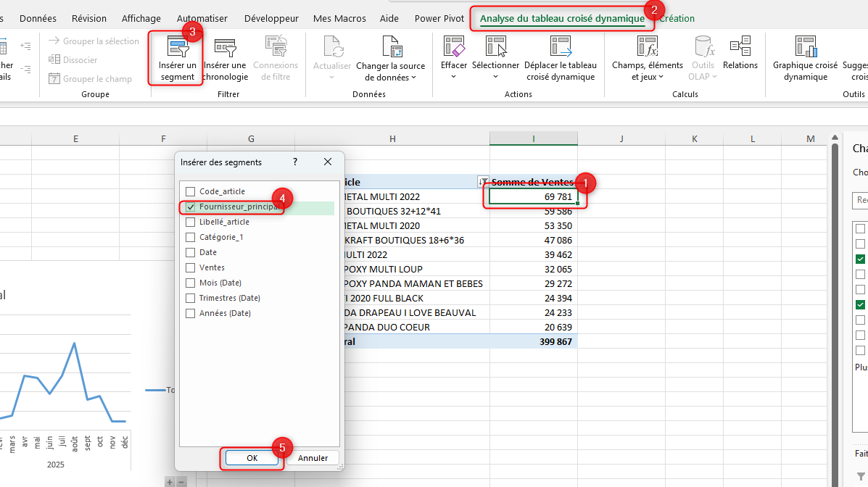This screenshot has height=487, width=868.
Task: Open the Données ribbon tab
Action: (x=38, y=18)
